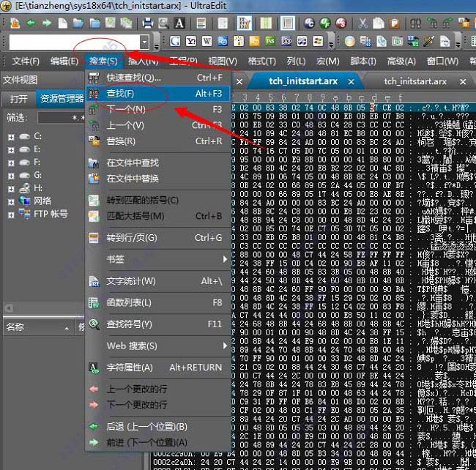476x470 pixels.
Task: Choose 在文件中查找 menu entry
Action: [157, 163]
